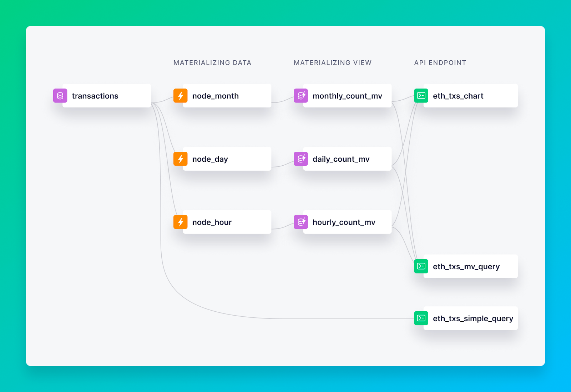Viewport: 571px width, 392px height.
Task: Open the eth_txs_chart endpoint label
Action: click(x=458, y=96)
